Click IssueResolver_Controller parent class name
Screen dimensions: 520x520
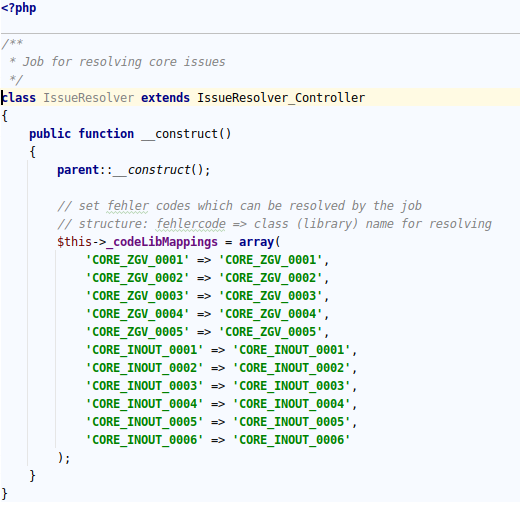tap(281, 98)
